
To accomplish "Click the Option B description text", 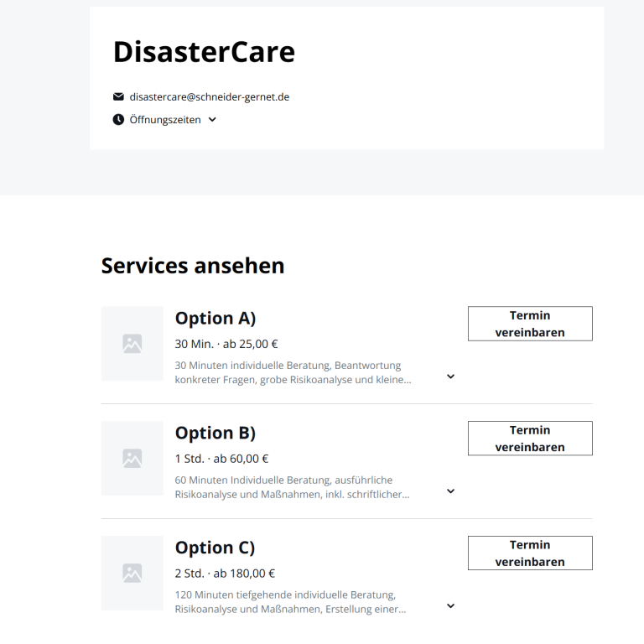I will (292, 487).
